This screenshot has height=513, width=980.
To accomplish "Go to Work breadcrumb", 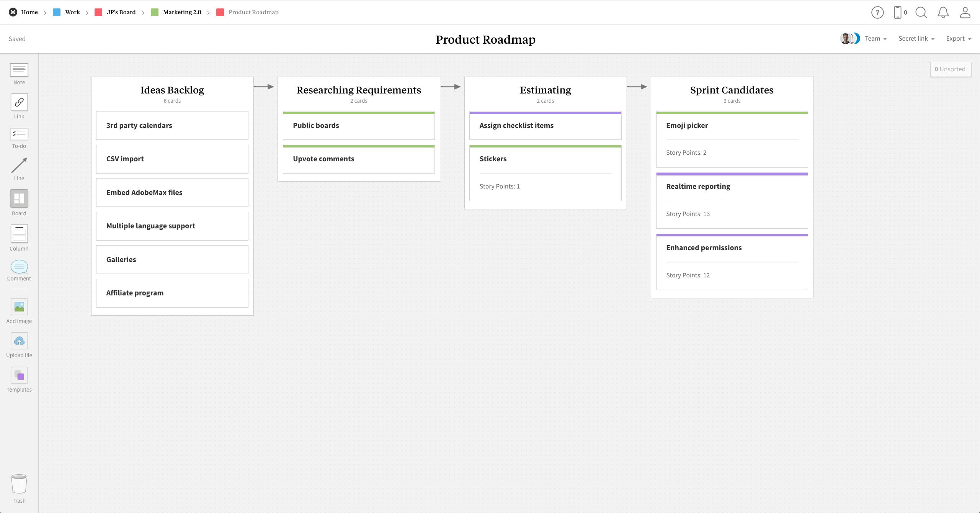I will tap(72, 12).
